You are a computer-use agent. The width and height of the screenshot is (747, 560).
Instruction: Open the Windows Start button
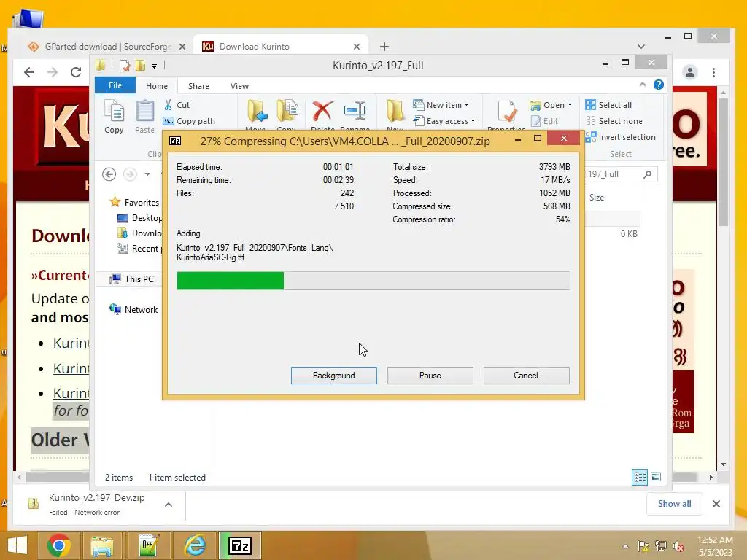18,545
